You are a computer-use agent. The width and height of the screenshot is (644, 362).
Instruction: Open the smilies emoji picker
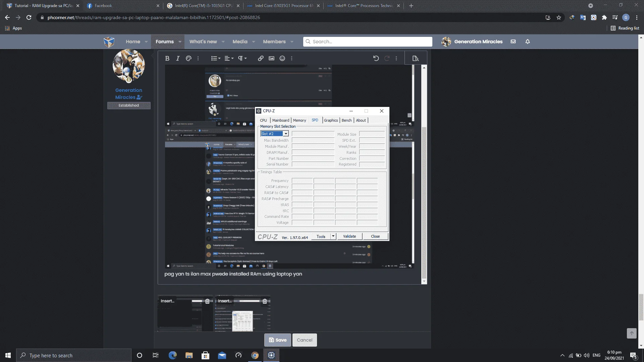[x=282, y=58]
